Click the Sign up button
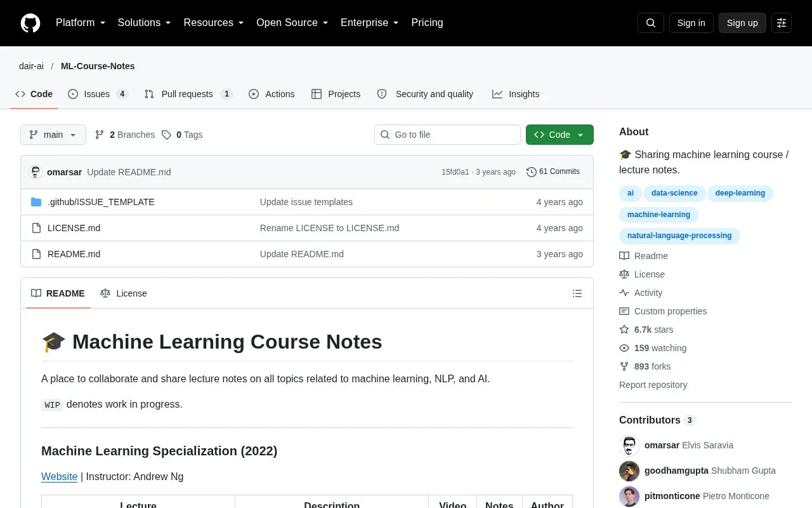This screenshot has width=812, height=508. pos(742,23)
